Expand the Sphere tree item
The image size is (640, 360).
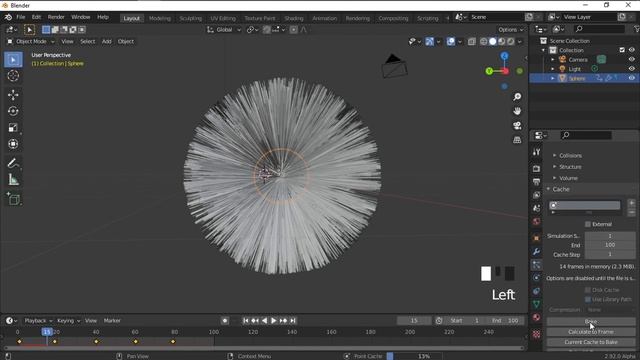553,78
